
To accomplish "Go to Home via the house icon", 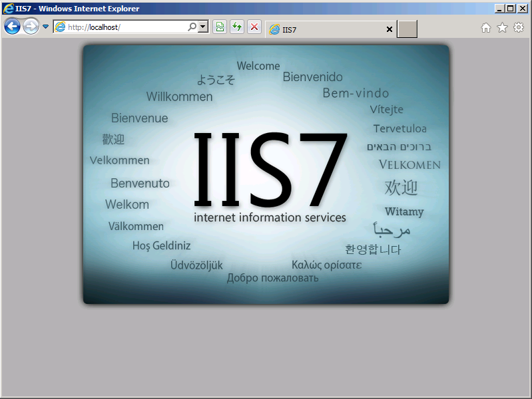I will 486,27.
